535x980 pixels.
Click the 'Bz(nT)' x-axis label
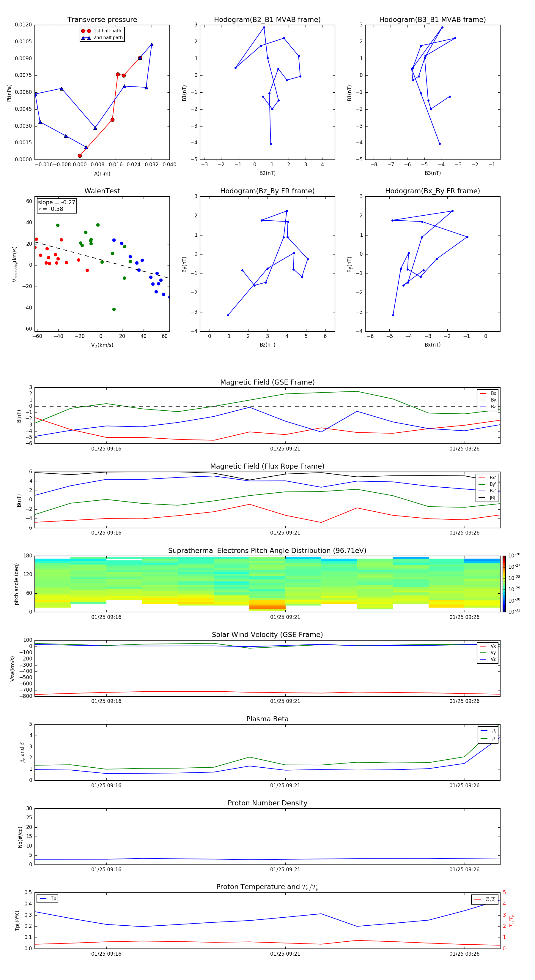(267, 345)
